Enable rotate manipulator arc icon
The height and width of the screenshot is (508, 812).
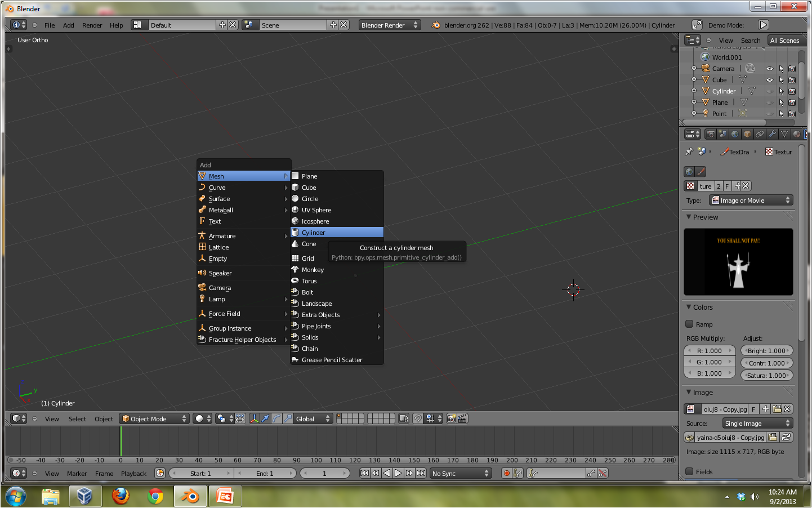(276, 418)
